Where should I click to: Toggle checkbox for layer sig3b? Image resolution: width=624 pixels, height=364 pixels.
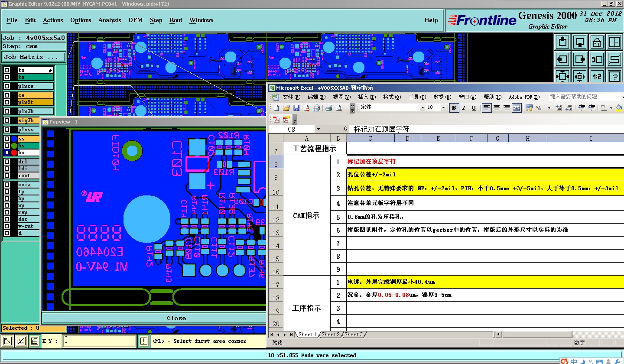(x=7, y=120)
